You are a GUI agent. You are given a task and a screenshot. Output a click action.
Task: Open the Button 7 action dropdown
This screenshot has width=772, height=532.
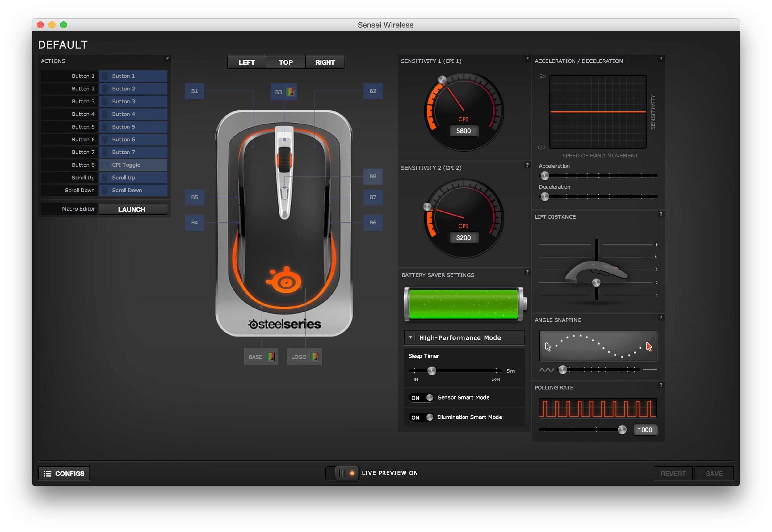pos(133,152)
